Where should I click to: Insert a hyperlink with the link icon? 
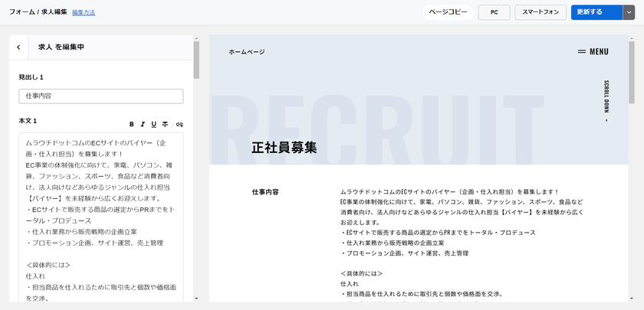pos(179,124)
